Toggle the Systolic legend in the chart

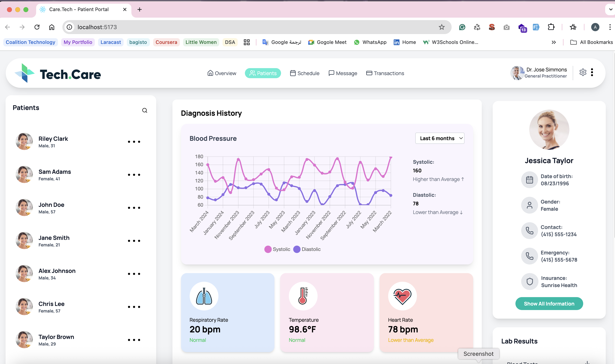(277, 249)
